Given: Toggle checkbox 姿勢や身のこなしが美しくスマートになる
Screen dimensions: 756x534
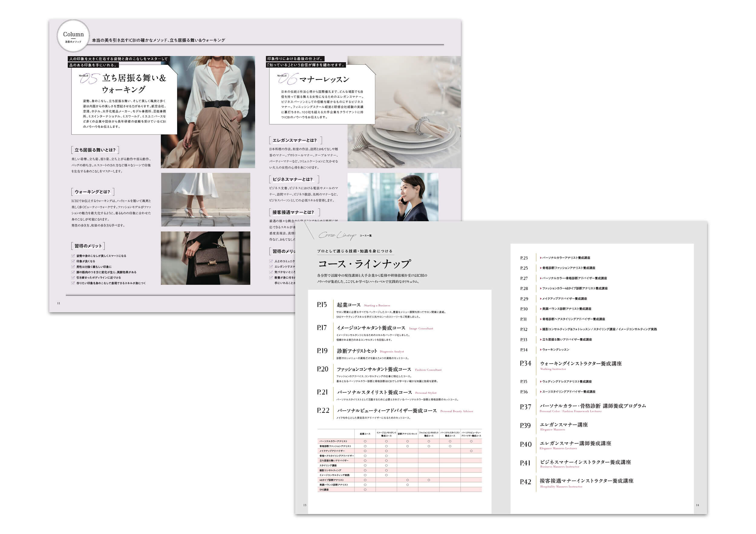Looking at the screenshot, I should click(x=73, y=256).
